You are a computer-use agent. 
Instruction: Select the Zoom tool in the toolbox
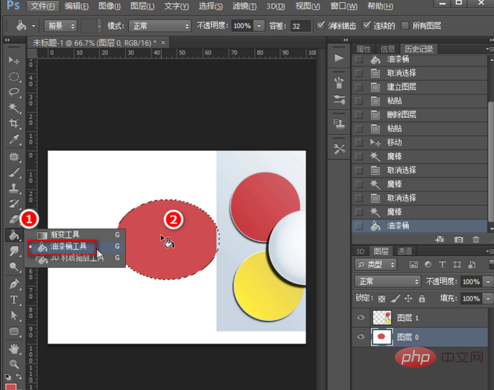[14, 364]
